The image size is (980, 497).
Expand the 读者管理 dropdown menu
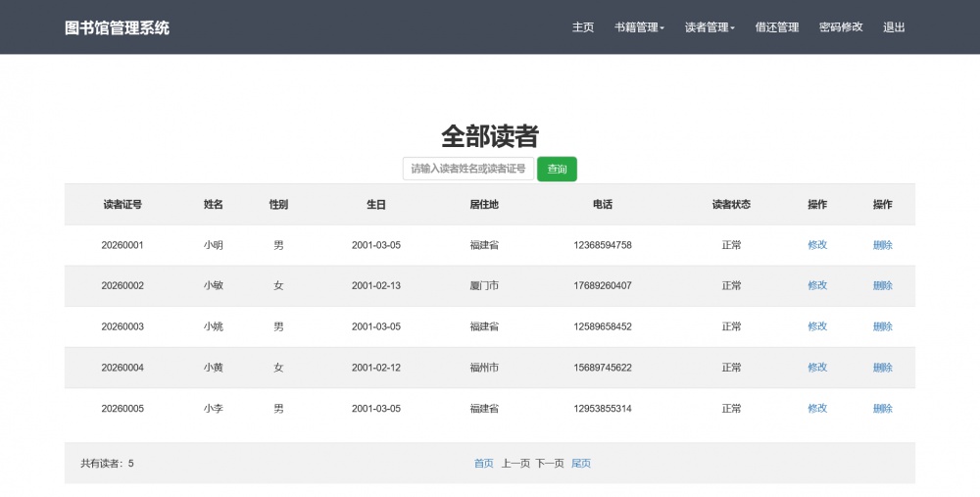point(710,27)
